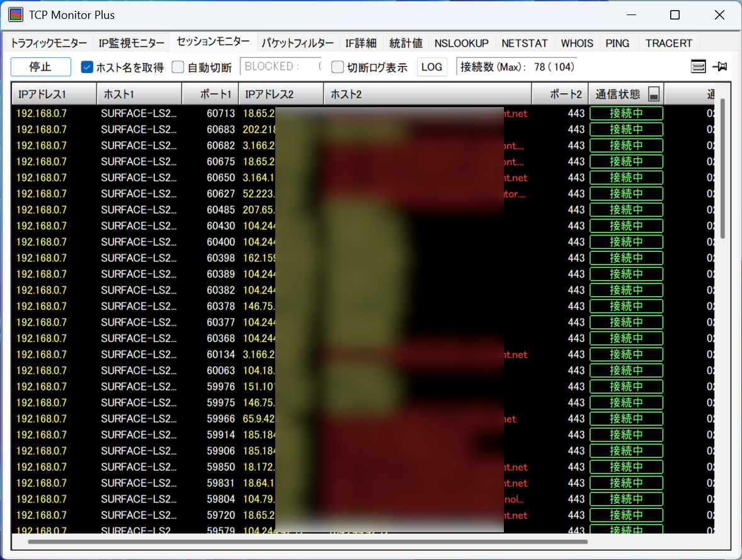Viewport: 742px width, 560px height.
Task: Select the row with port 59850
Action: pyautogui.click(x=363, y=467)
